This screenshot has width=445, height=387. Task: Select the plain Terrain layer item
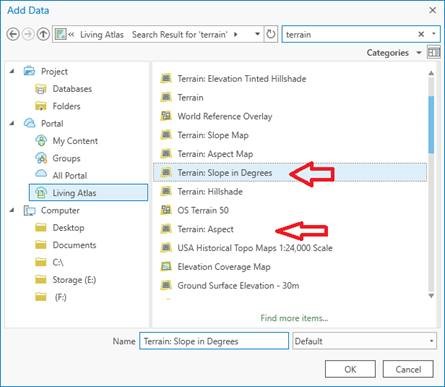pos(190,98)
